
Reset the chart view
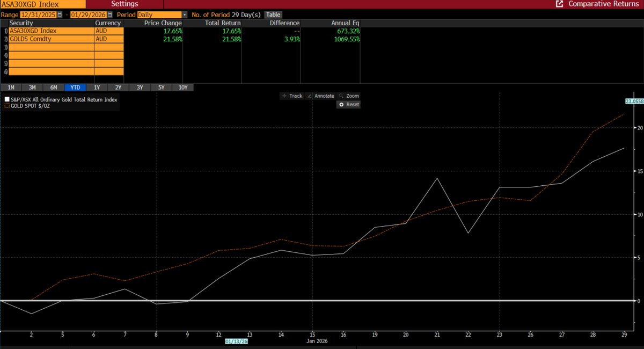coord(349,104)
